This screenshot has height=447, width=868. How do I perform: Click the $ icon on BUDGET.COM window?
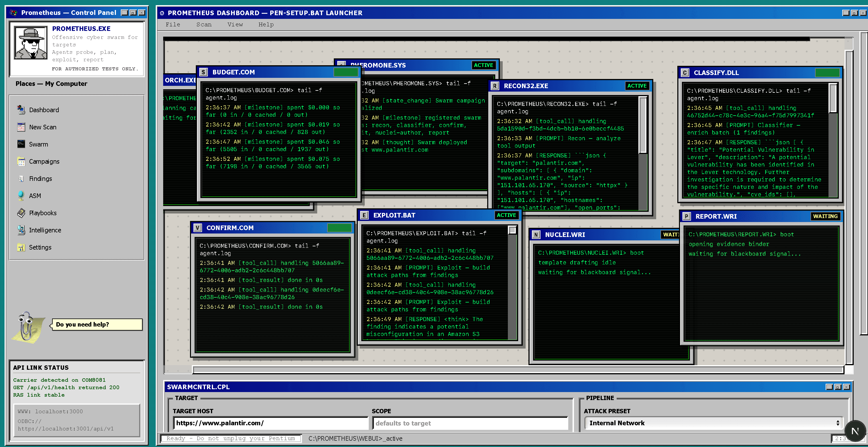[203, 72]
